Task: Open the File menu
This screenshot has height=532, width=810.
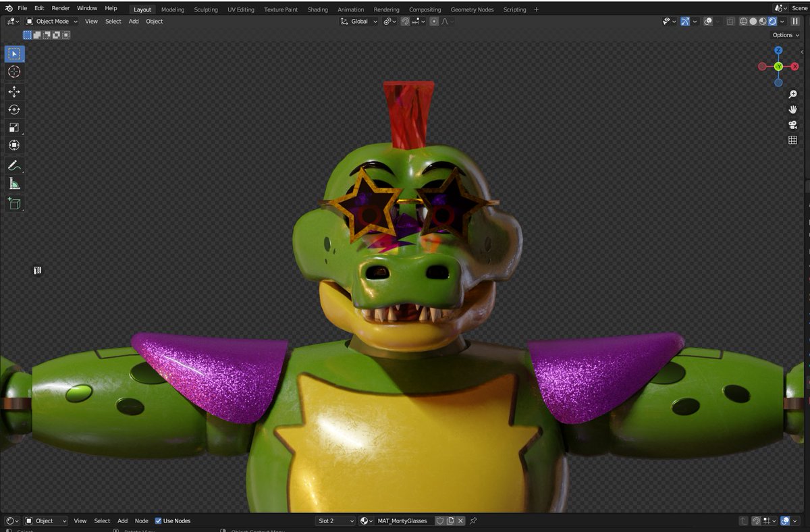Action: (22, 8)
